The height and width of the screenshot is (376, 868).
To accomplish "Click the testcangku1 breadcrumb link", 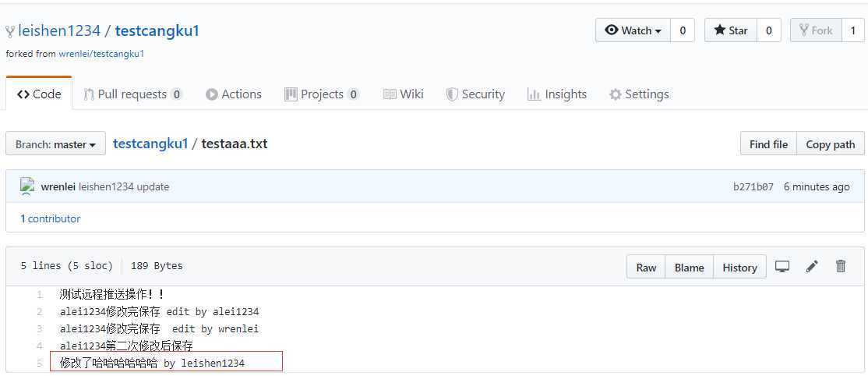I will 150,144.
